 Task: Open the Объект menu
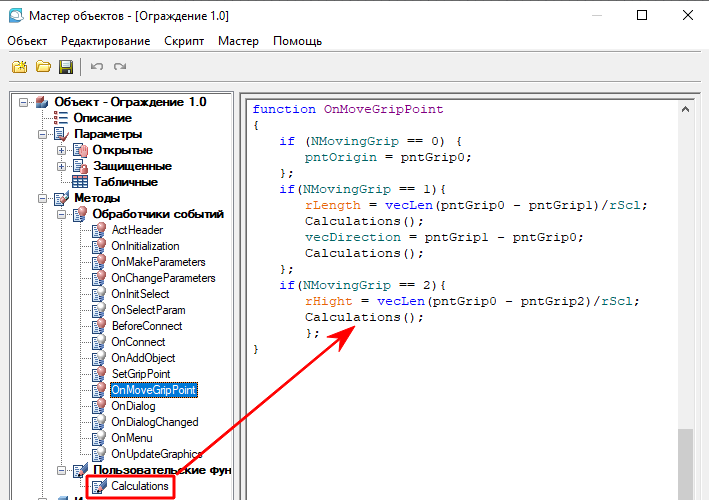click(27, 41)
